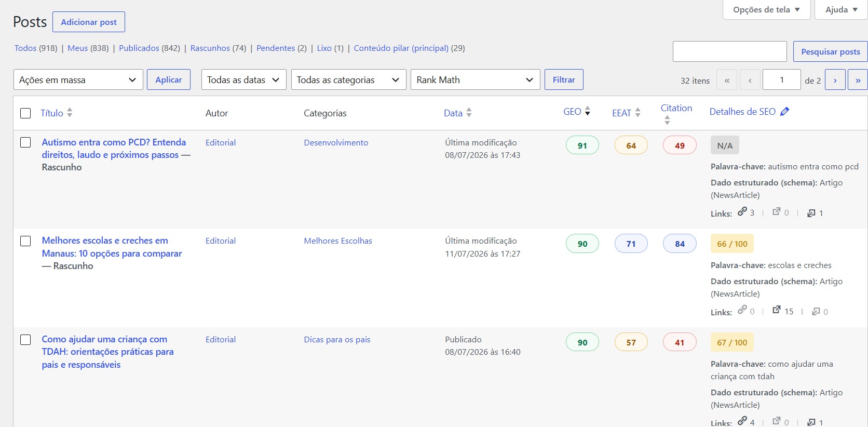Open the Lixo view
Viewport: 868px width, 427px height.
[x=324, y=48]
